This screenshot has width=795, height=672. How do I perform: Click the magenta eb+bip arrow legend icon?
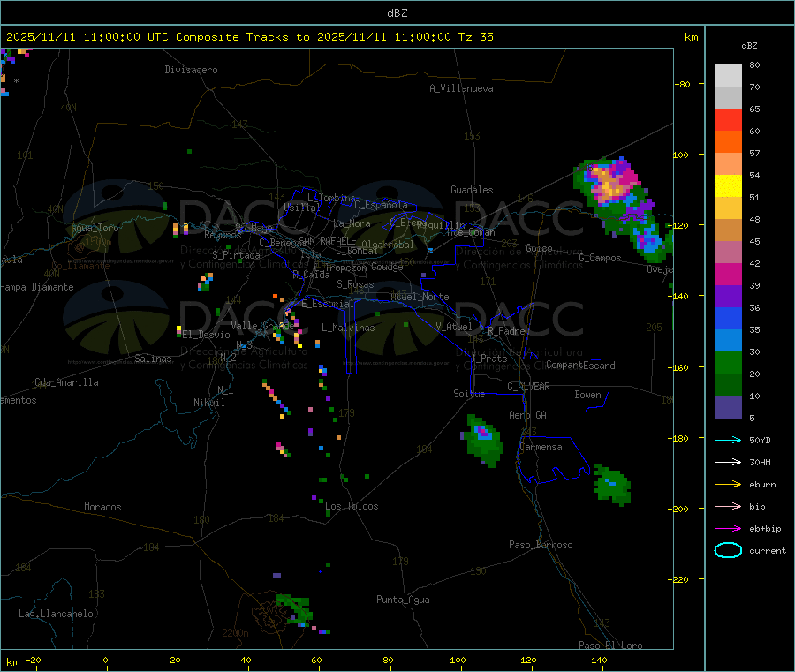point(728,529)
